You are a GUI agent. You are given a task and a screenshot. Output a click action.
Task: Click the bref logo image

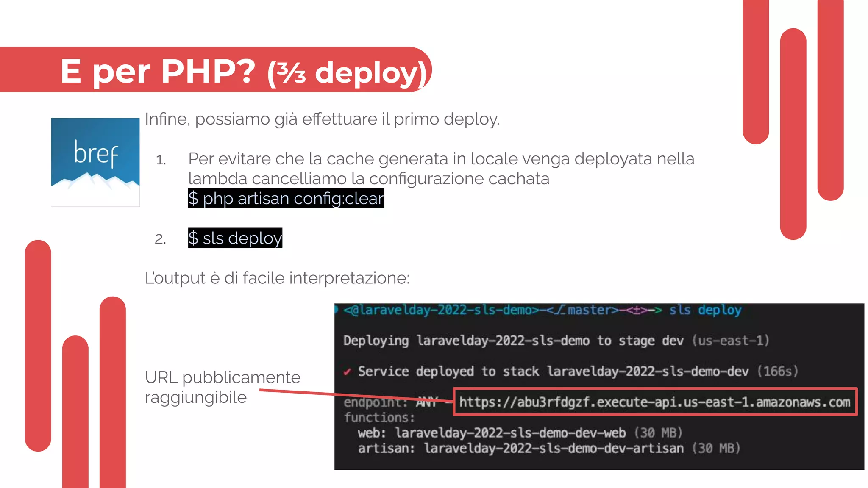pos(95,162)
